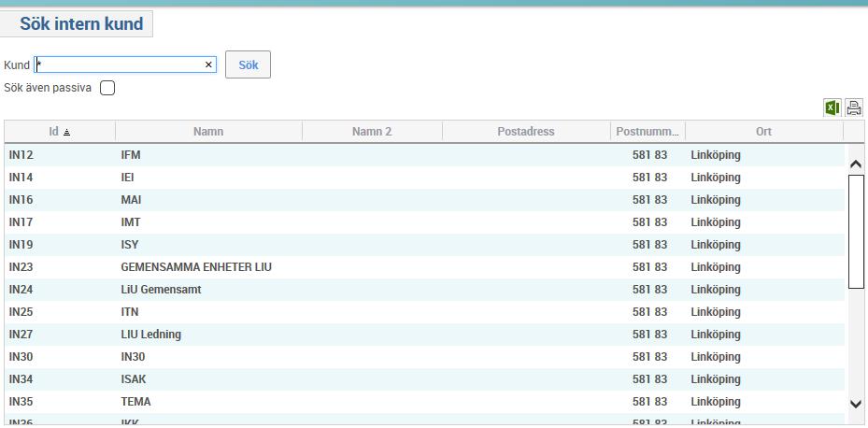Sort by the Namn 2 column header
The width and height of the screenshot is (868, 428).
372,132
